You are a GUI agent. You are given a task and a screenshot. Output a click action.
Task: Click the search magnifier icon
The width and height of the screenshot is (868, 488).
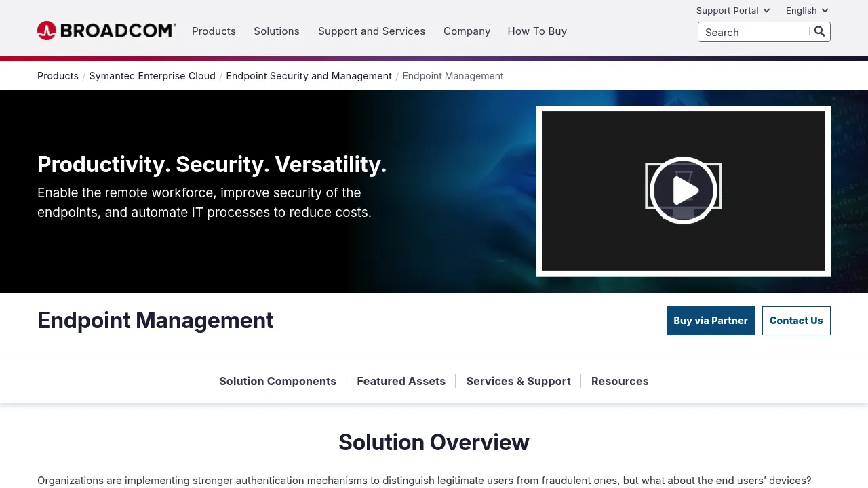click(820, 31)
